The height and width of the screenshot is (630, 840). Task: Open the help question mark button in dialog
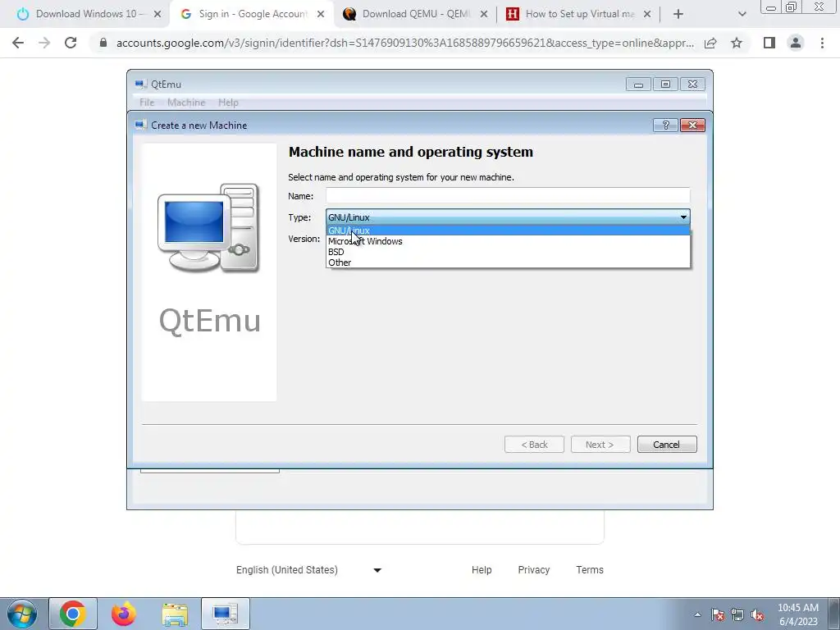click(x=666, y=125)
